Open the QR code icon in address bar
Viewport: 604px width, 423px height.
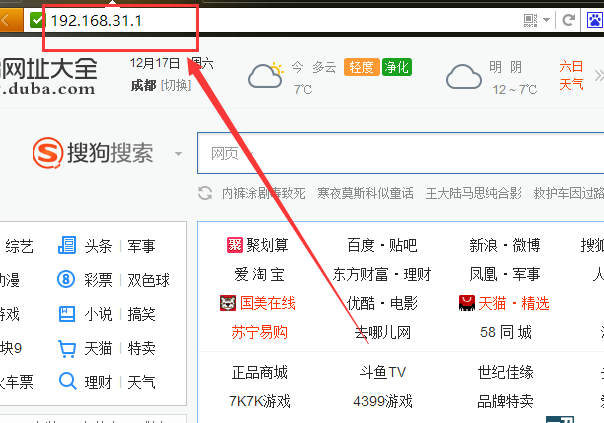530,20
